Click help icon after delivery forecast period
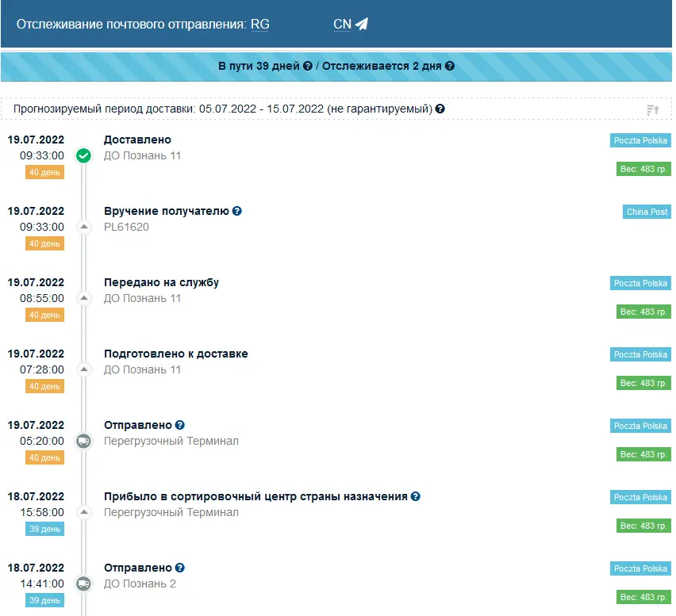The width and height of the screenshot is (676, 616). pos(440,109)
